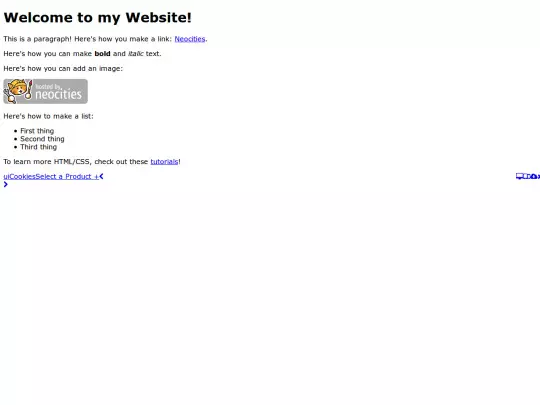Click the desktop monitor view icon

click(520, 176)
